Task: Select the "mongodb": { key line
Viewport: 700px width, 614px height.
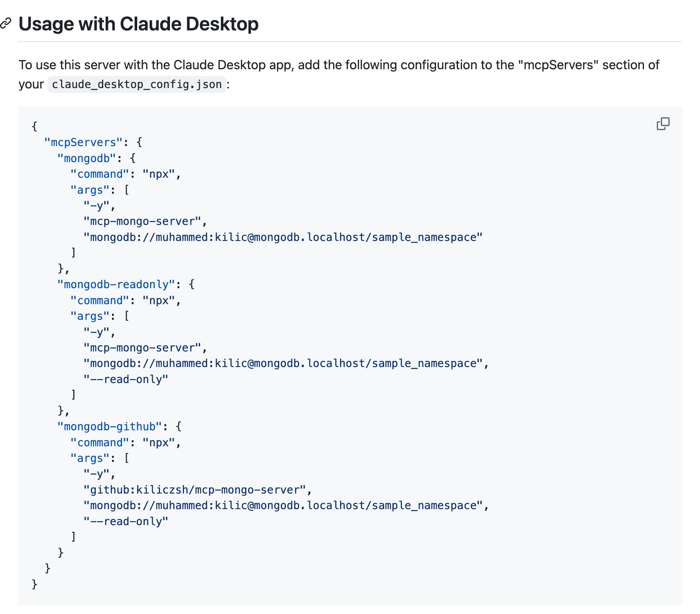Action: [x=96, y=159]
